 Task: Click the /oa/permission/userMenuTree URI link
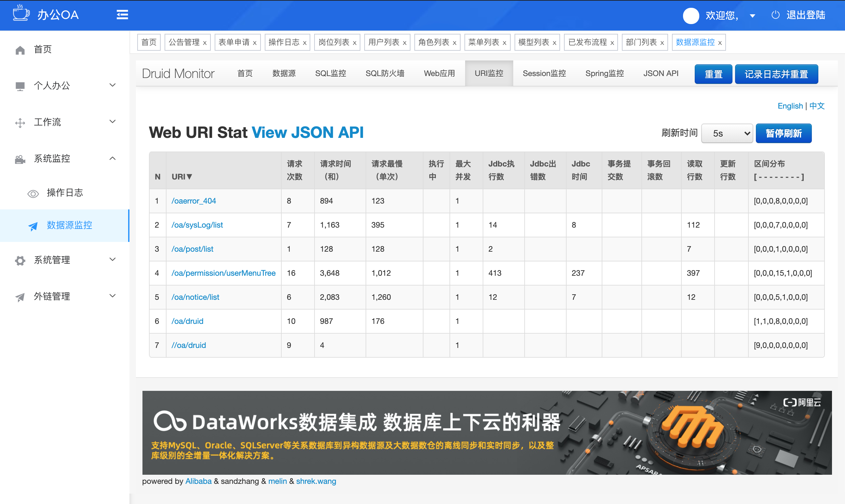tap(222, 272)
